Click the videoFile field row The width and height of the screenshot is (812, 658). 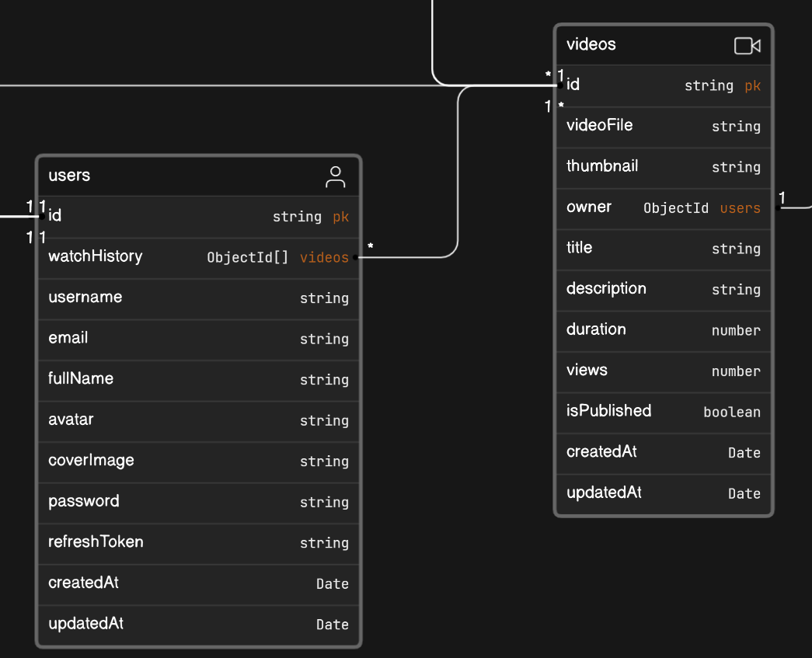coord(599,125)
